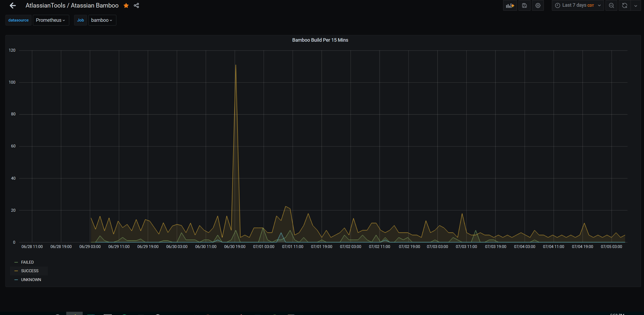Image resolution: width=644 pixels, height=315 pixels.
Task: Click the SUCCESS legend color line
Action: coord(16,271)
